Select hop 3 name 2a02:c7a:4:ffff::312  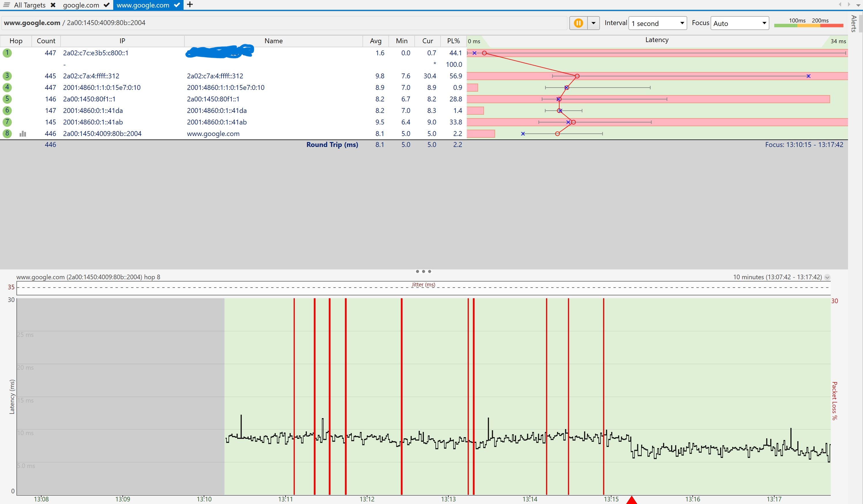(x=215, y=76)
